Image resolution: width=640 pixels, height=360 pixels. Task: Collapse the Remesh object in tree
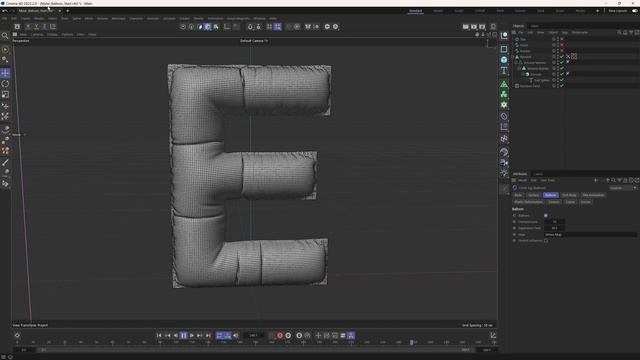pyautogui.click(x=513, y=57)
